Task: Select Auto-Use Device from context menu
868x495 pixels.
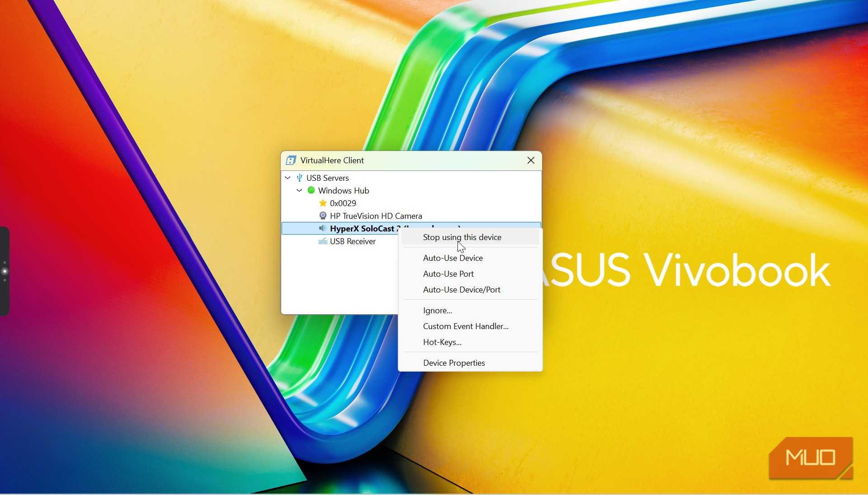Action: click(470, 258)
